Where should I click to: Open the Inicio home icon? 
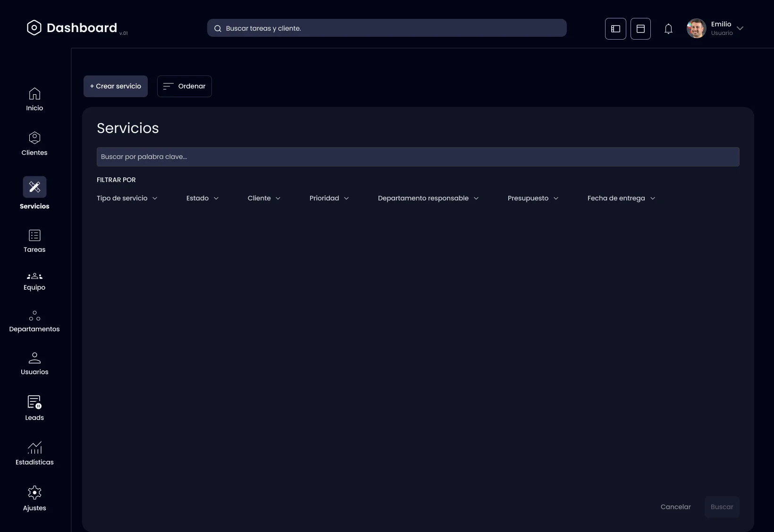coord(34,94)
